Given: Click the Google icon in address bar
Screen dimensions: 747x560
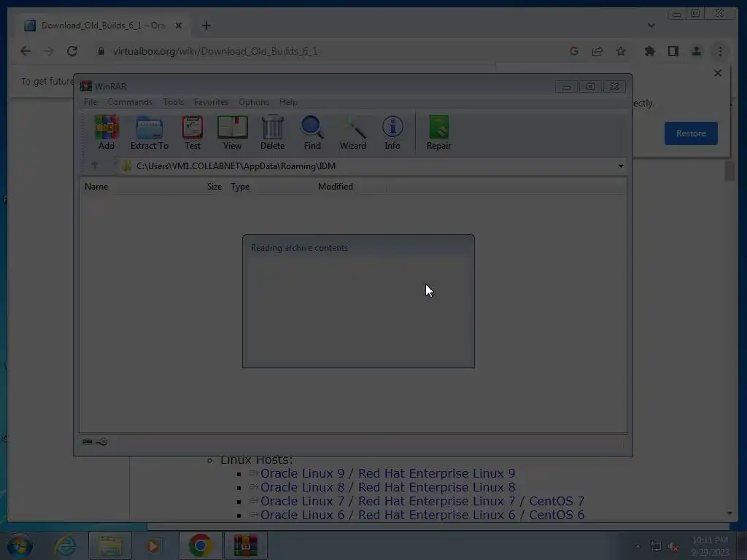Looking at the screenshot, I should [574, 51].
